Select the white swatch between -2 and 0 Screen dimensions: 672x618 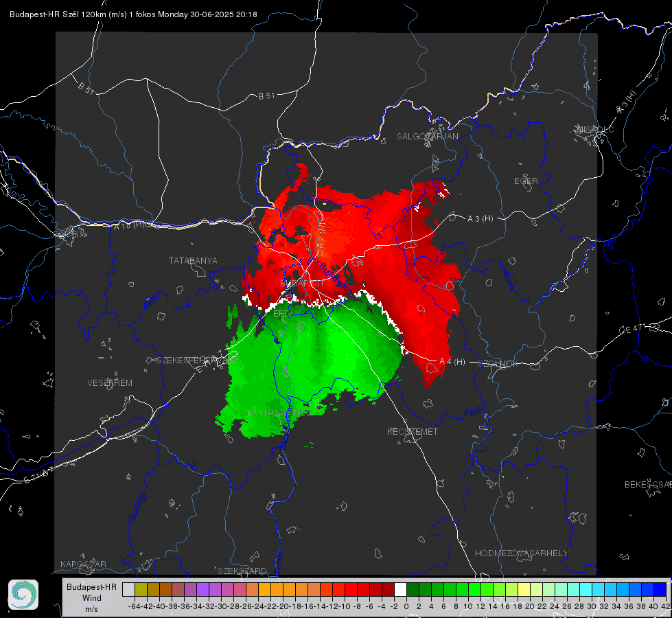coord(400,589)
